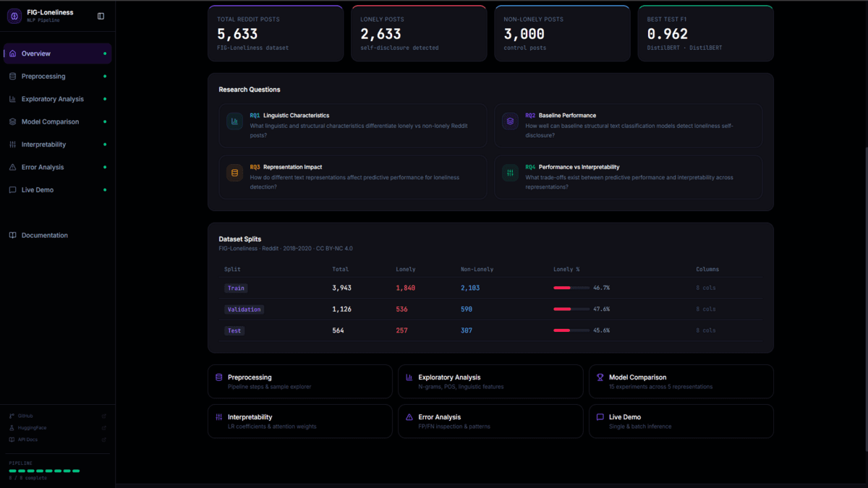Click the RQ1 Linguistic Characteristics card
The width and height of the screenshot is (868, 488).
pyautogui.click(x=353, y=126)
